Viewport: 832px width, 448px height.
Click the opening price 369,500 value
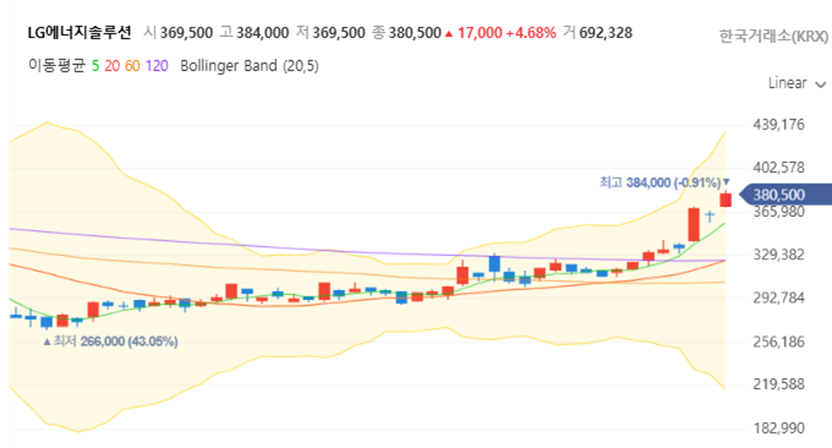pyautogui.click(x=186, y=33)
